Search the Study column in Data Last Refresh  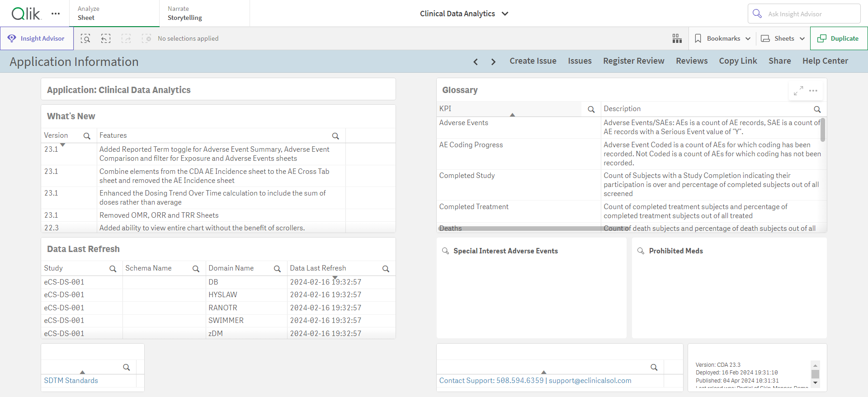[x=113, y=269]
